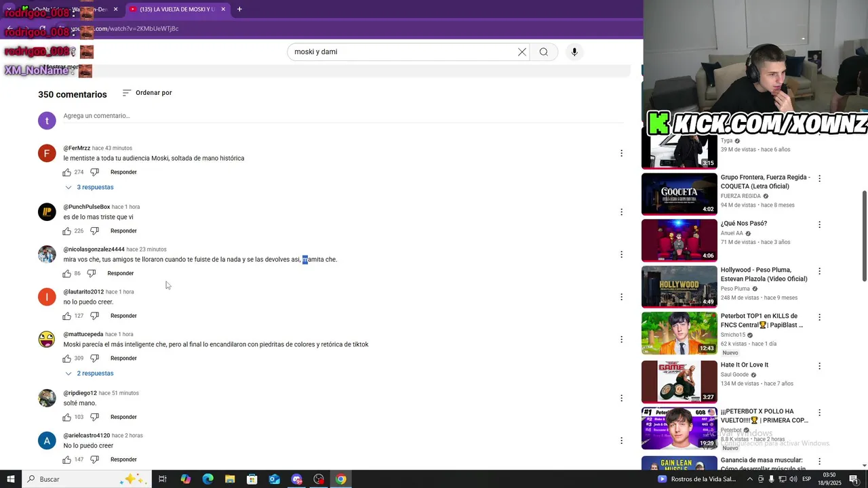Focus the Agrega un comentario field
The height and width of the screenshot is (488, 868).
point(343,116)
